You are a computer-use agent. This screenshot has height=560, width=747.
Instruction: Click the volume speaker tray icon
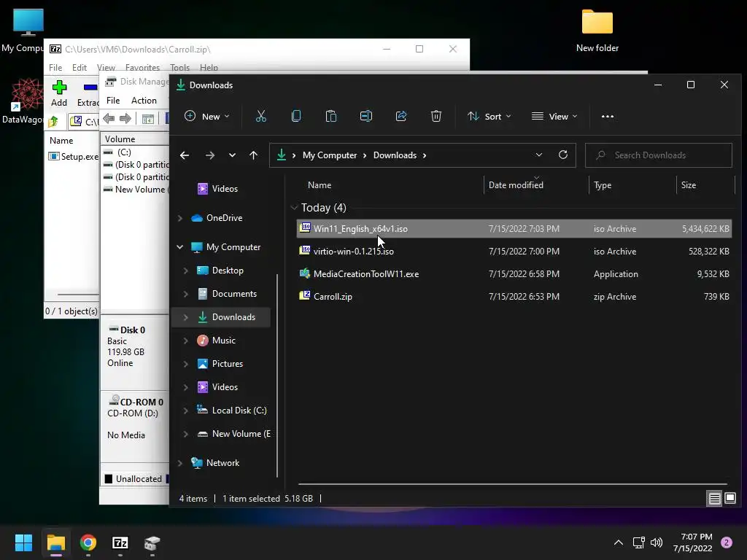point(657,542)
